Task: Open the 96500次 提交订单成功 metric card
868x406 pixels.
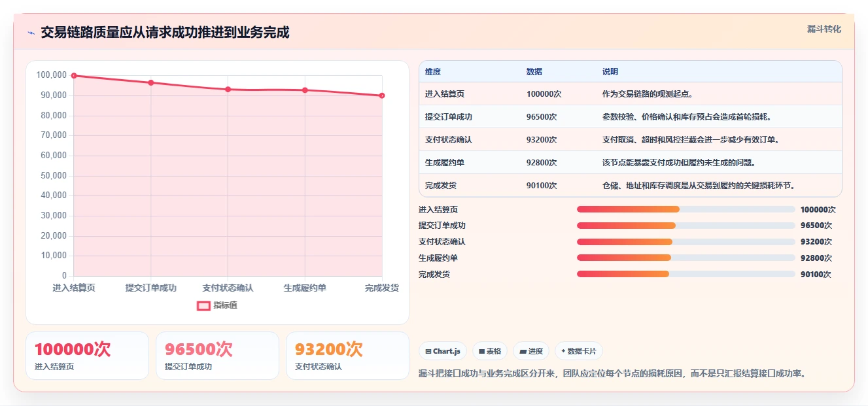Action: [217, 356]
